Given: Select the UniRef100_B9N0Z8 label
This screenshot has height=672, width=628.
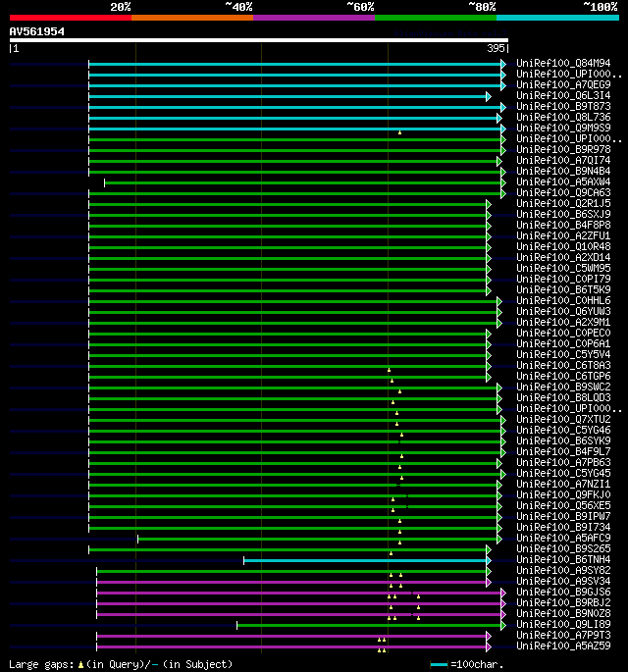Looking at the screenshot, I should click(563, 614).
